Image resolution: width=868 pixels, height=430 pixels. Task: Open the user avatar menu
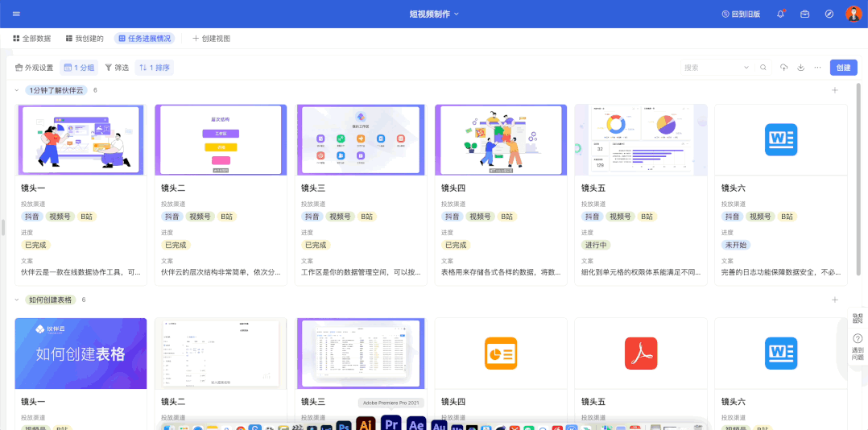coord(853,14)
